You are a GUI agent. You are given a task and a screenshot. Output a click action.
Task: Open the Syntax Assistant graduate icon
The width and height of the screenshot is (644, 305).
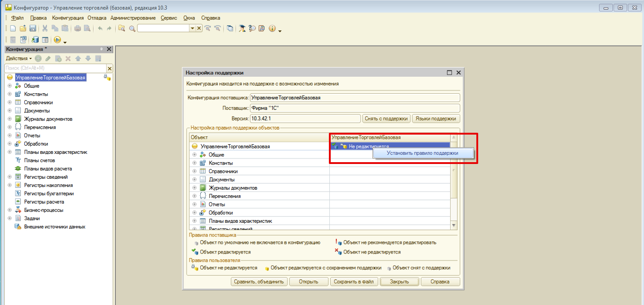pyautogui.click(x=242, y=28)
